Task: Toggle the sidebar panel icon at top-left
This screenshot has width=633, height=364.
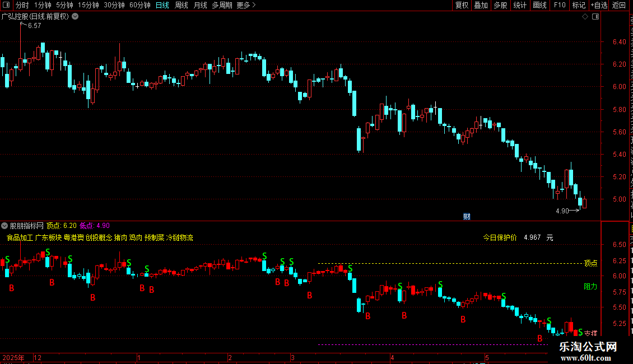Action: pos(6,5)
